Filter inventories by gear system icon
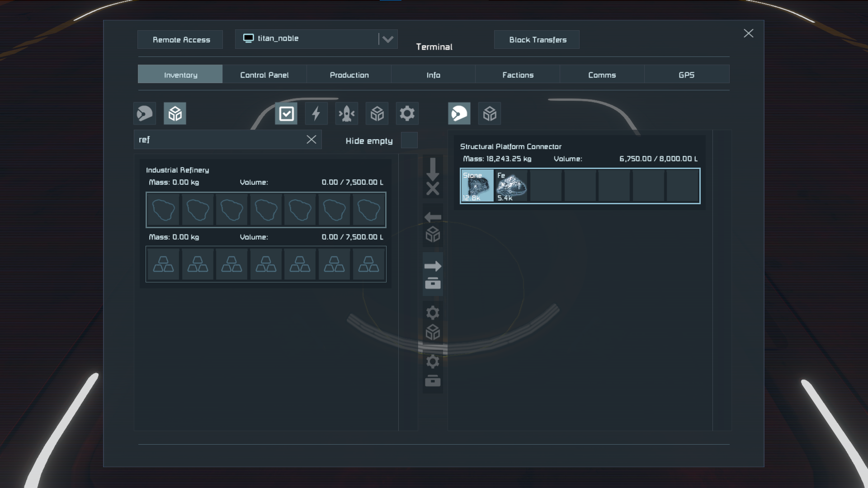This screenshot has width=868, height=488. (407, 113)
